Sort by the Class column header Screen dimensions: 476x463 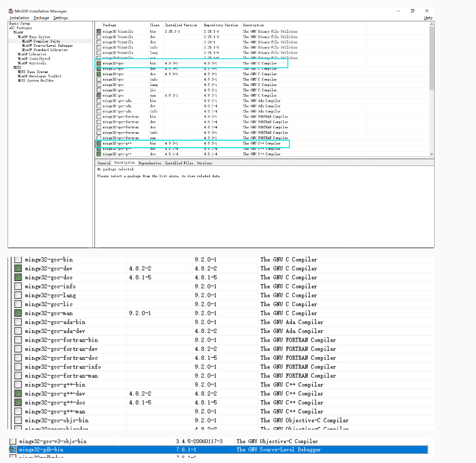[155, 25]
